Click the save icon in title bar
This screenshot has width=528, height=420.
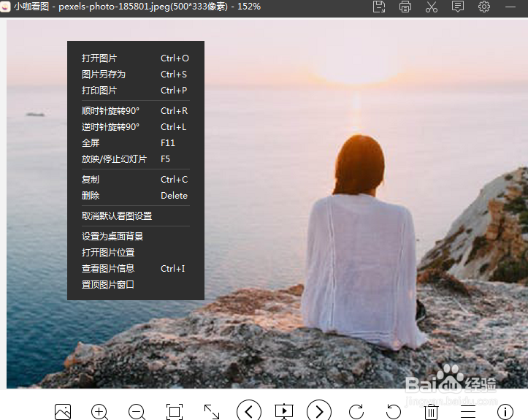379,7
